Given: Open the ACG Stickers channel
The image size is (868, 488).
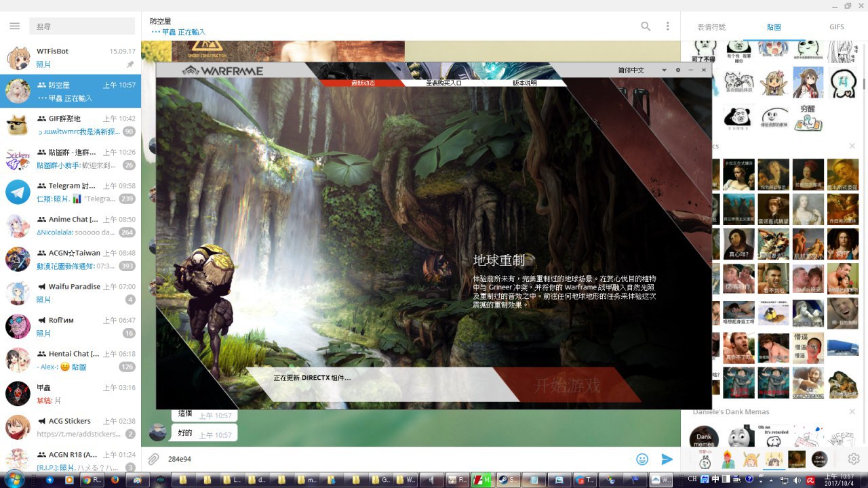Looking at the screenshot, I should [x=71, y=427].
